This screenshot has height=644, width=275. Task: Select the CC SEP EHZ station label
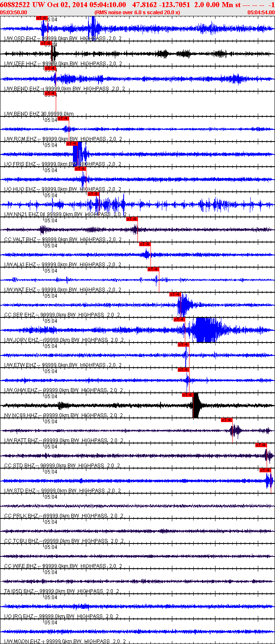pyautogui.click(x=62, y=315)
